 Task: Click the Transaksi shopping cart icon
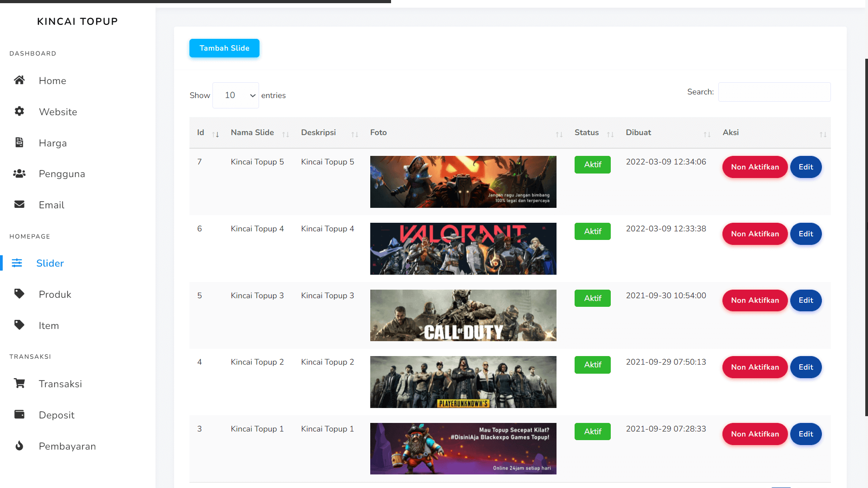[x=19, y=384]
